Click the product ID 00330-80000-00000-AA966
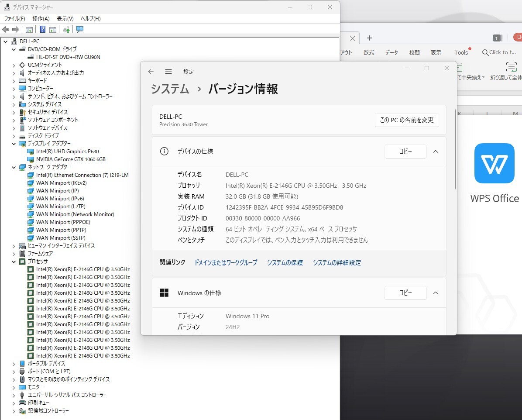This screenshot has height=420, width=522. (263, 218)
